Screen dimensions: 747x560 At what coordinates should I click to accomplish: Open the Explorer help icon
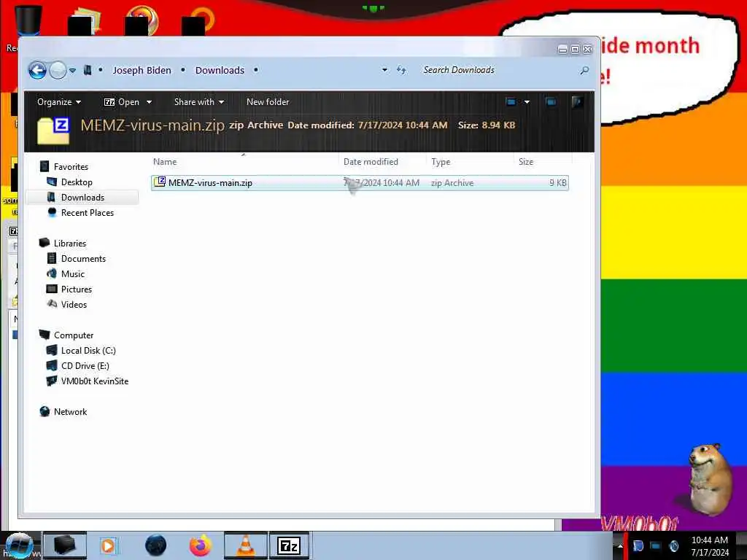(578, 102)
